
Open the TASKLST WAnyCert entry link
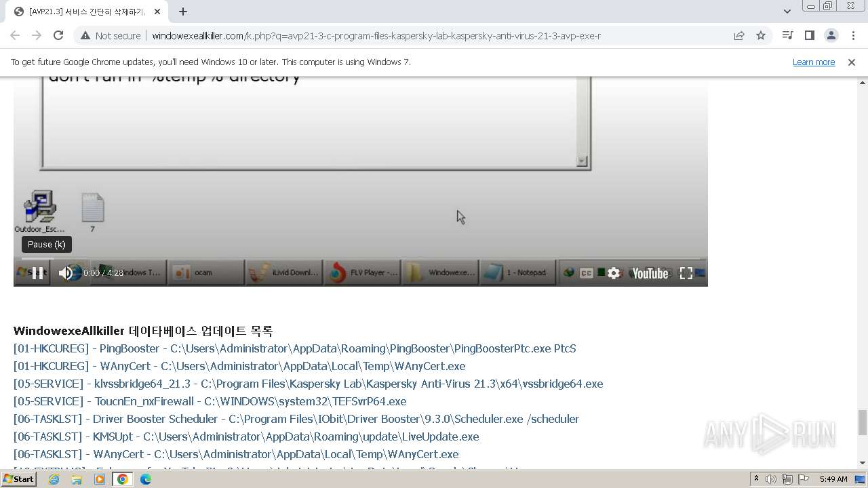[236, 454]
